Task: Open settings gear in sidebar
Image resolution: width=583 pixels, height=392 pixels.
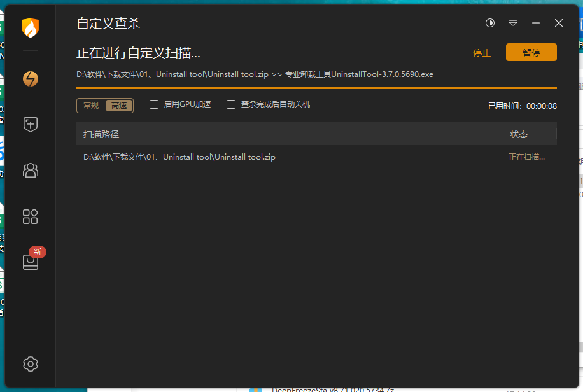Action: click(x=30, y=364)
